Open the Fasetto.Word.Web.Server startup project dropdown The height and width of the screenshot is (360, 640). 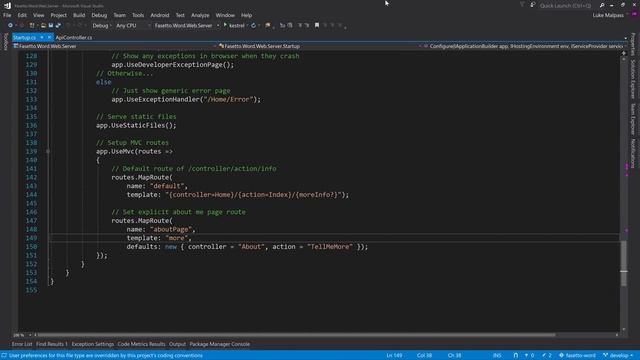tap(187, 25)
